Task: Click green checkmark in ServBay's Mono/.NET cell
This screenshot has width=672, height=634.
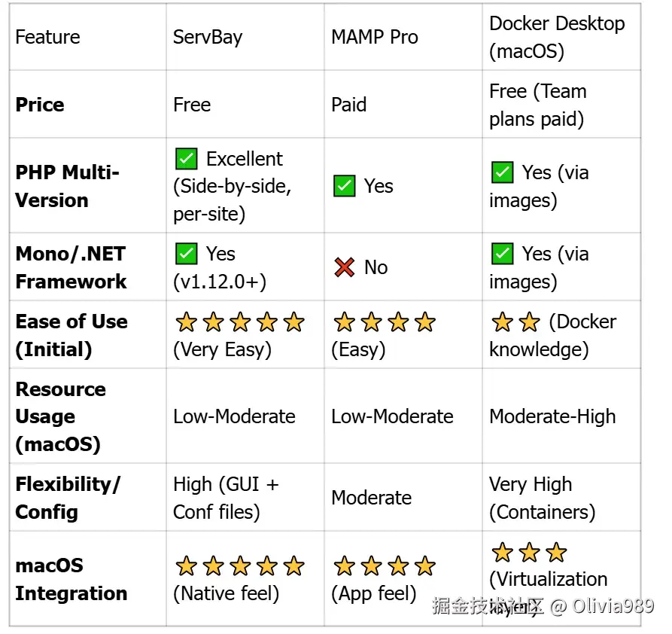Action: [186, 254]
